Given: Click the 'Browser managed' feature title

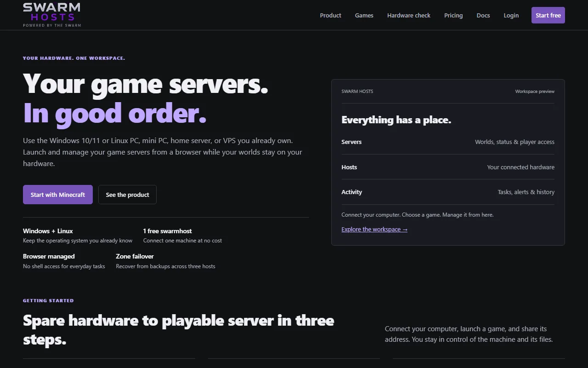Looking at the screenshot, I should tap(49, 256).
